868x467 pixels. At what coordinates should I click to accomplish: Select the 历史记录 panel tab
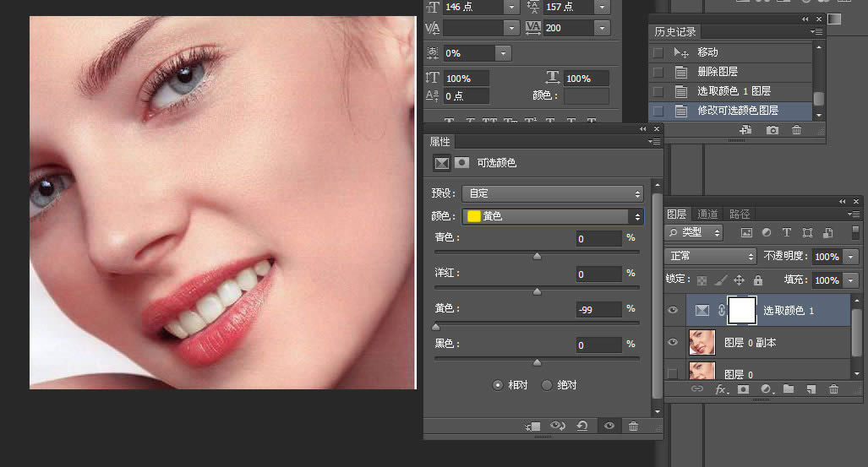tap(674, 31)
